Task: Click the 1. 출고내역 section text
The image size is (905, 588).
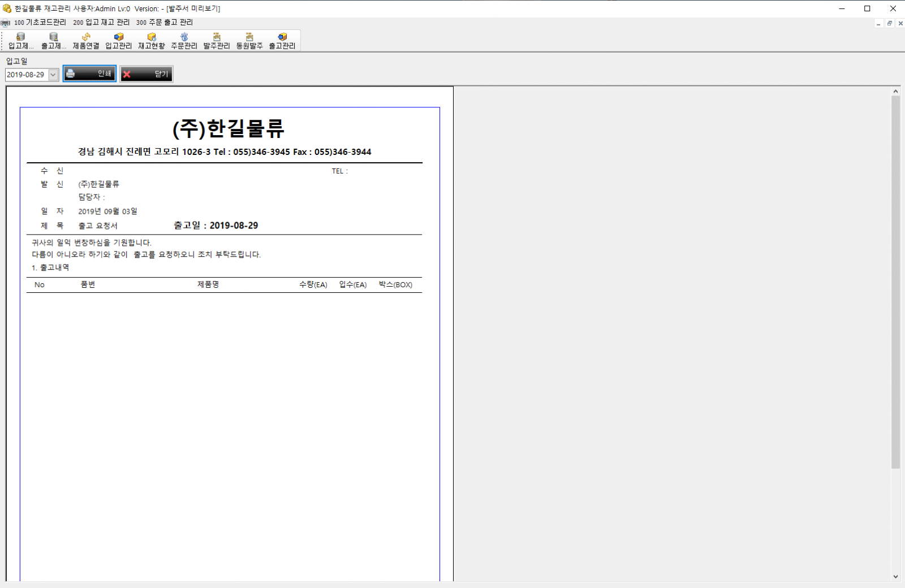Action: tap(50, 267)
